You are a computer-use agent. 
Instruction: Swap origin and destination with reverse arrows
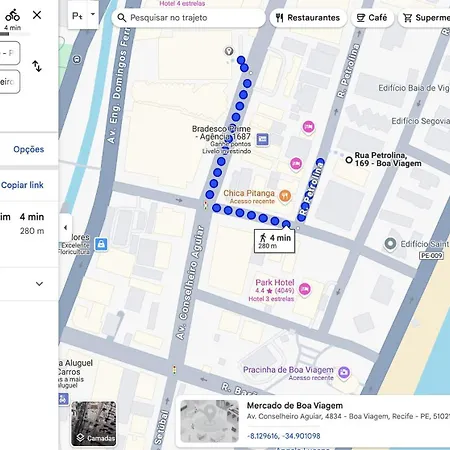pos(37,66)
